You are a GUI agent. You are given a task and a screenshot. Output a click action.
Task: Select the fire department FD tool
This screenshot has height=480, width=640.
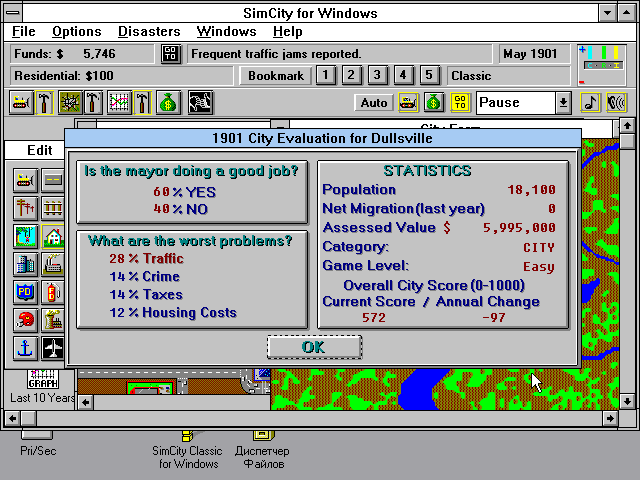[53, 292]
